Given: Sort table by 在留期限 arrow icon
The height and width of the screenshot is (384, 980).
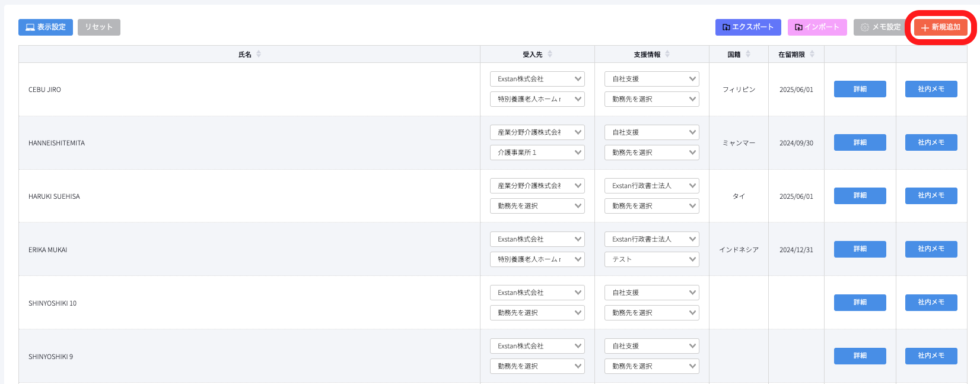Looking at the screenshot, I should tap(812, 54).
